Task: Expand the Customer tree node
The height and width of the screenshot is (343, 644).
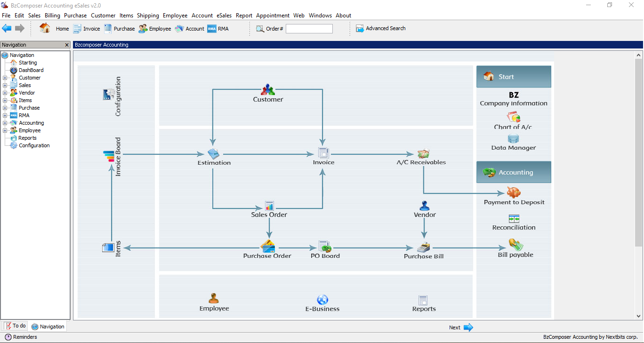Action: (5, 78)
